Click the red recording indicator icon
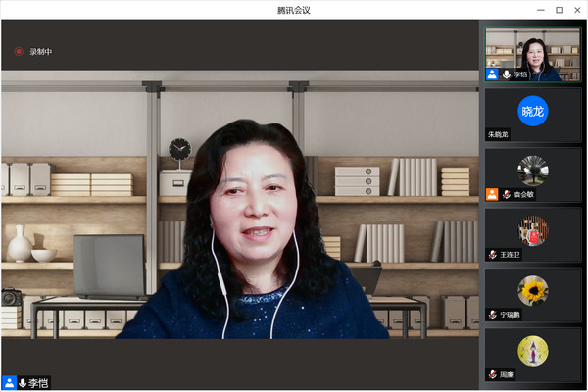 click(x=18, y=52)
